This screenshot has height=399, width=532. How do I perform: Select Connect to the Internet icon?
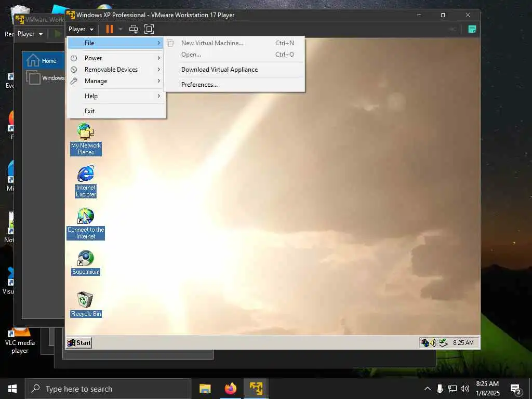tap(86, 223)
